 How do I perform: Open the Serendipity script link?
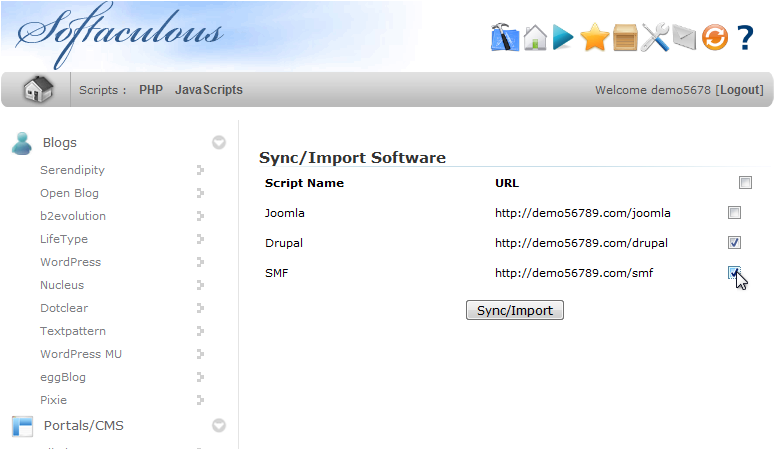(72, 170)
